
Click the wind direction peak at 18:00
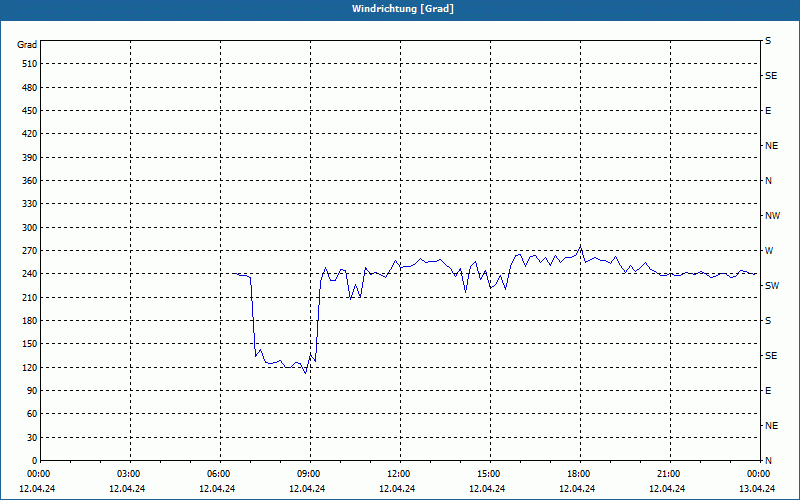[580, 246]
